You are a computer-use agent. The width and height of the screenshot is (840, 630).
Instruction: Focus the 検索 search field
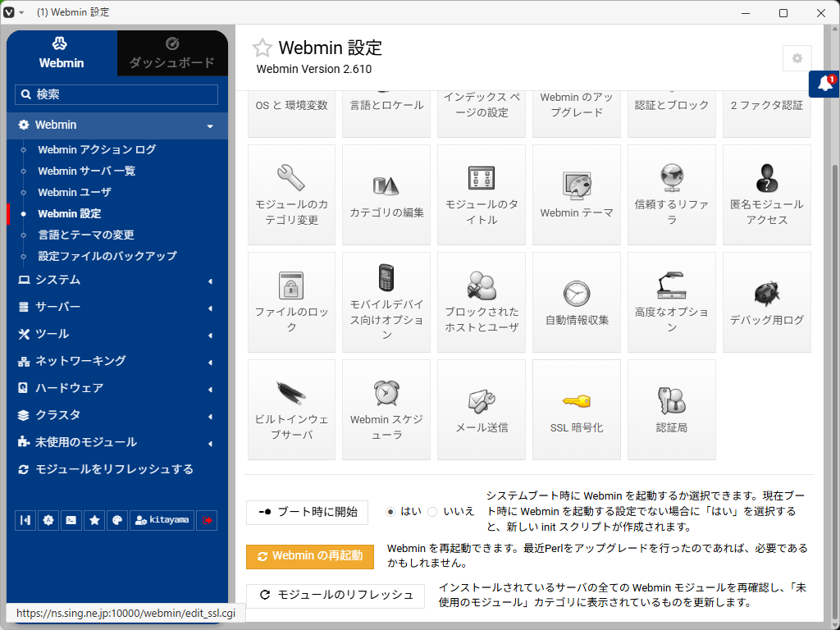pos(116,95)
